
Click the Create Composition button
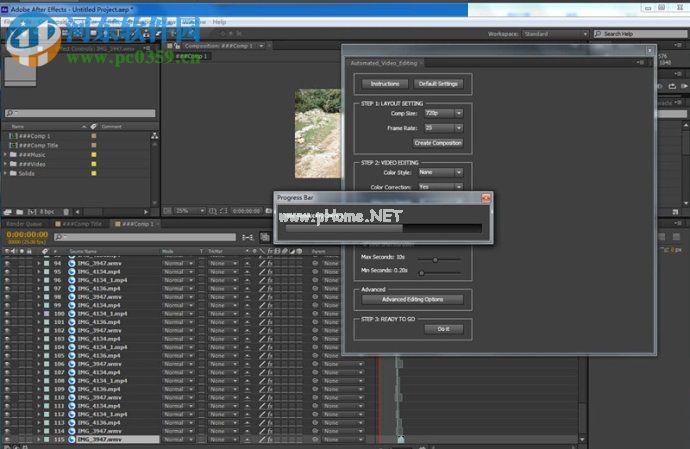point(438,143)
